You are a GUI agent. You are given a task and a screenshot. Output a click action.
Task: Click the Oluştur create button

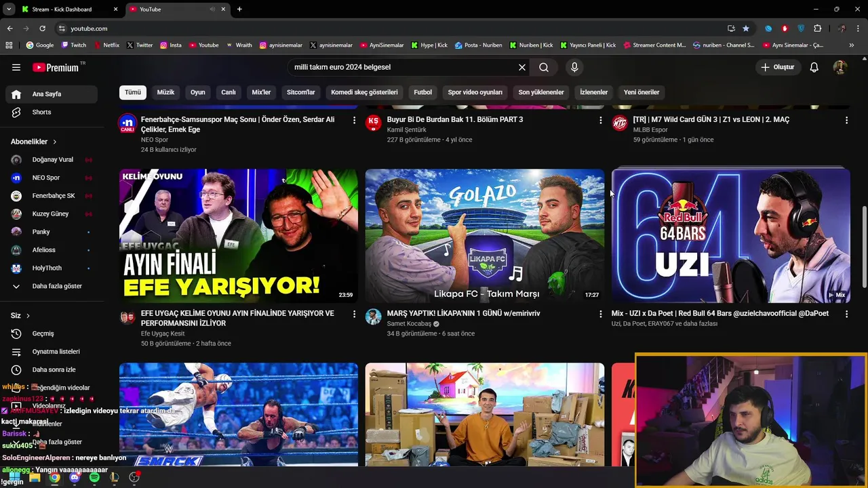pos(777,67)
